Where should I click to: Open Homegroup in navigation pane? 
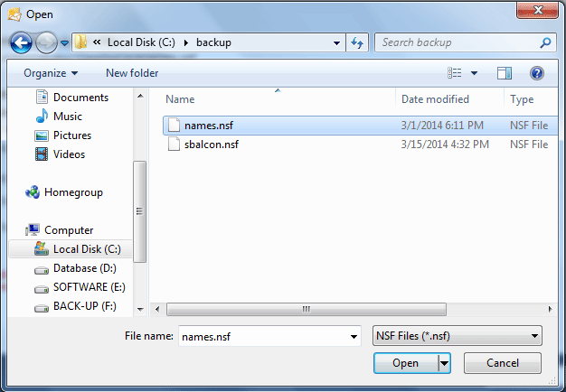pyautogui.click(x=73, y=192)
